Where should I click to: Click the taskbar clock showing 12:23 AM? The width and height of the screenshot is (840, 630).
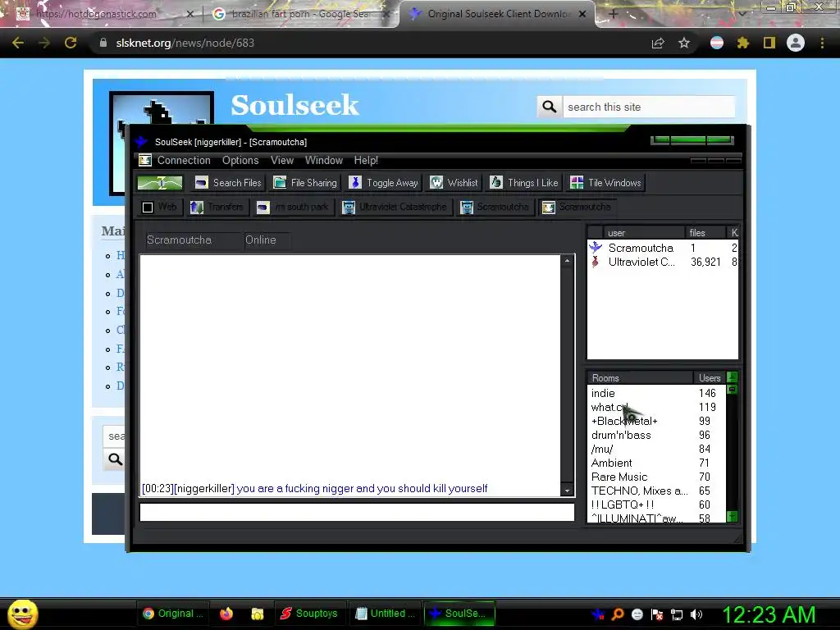(769, 614)
